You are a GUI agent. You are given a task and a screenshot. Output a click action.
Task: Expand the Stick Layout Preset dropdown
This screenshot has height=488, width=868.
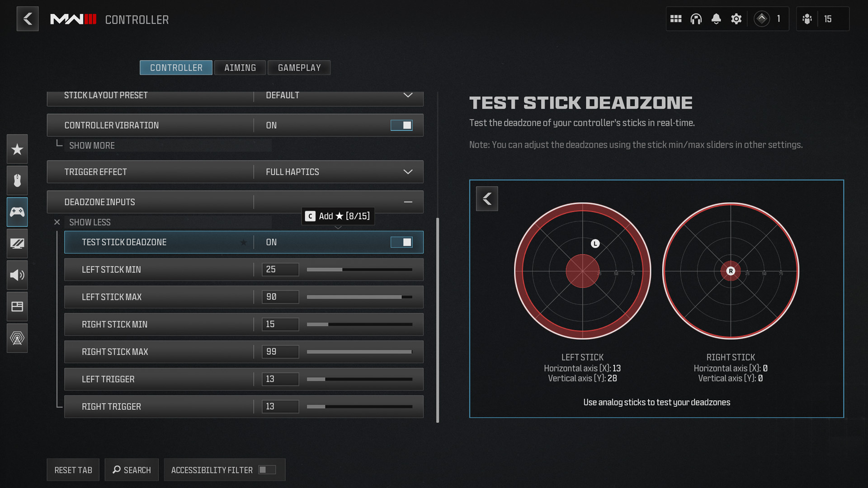coord(408,95)
